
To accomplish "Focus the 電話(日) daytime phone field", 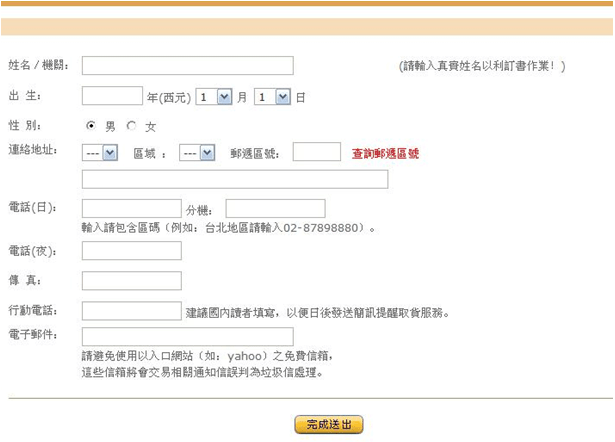I will tap(131, 209).
